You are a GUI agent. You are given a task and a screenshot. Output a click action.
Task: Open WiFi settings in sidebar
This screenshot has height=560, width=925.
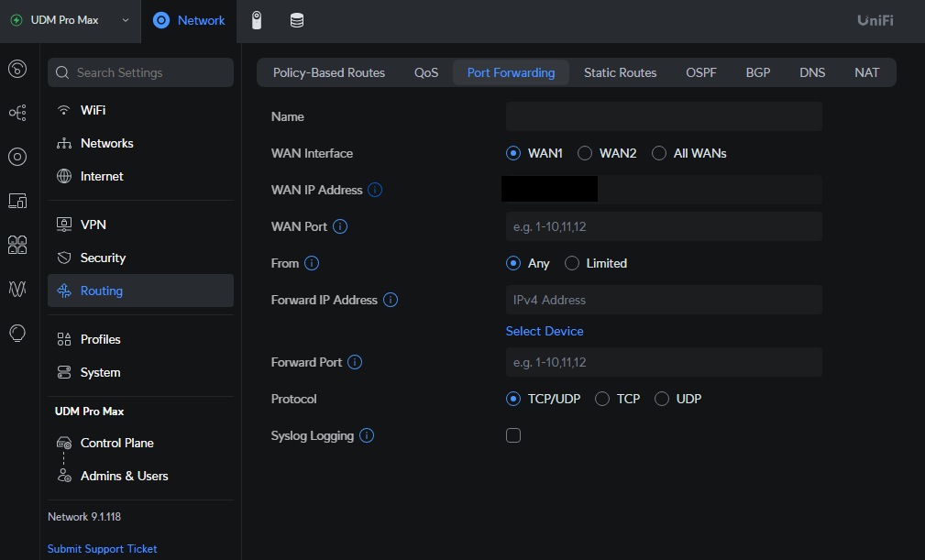pyautogui.click(x=140, y=110)
